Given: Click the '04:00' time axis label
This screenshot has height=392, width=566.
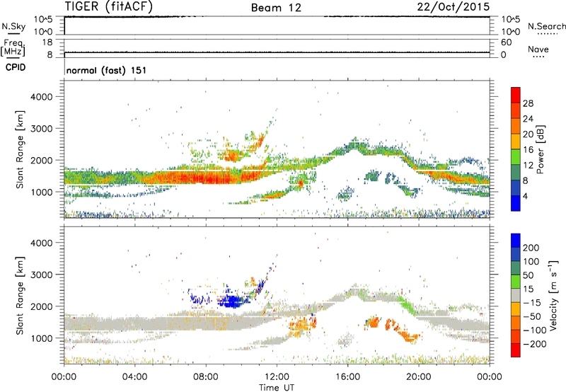Looking at the screenshot, I should [135, 377].
